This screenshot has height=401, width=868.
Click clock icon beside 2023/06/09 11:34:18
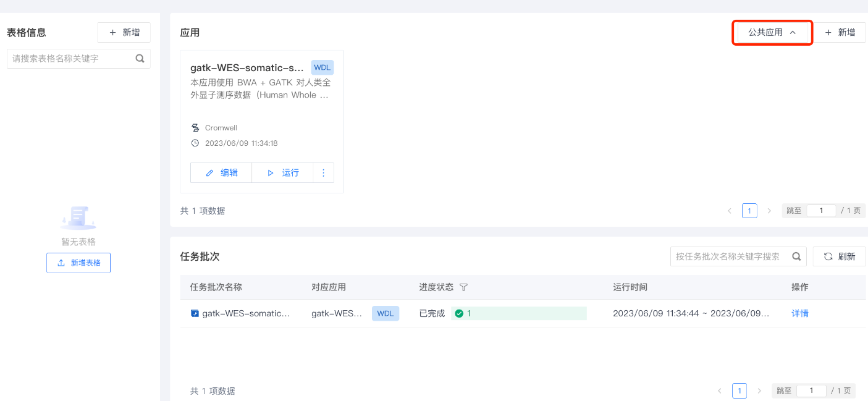(x=195, y=143)
